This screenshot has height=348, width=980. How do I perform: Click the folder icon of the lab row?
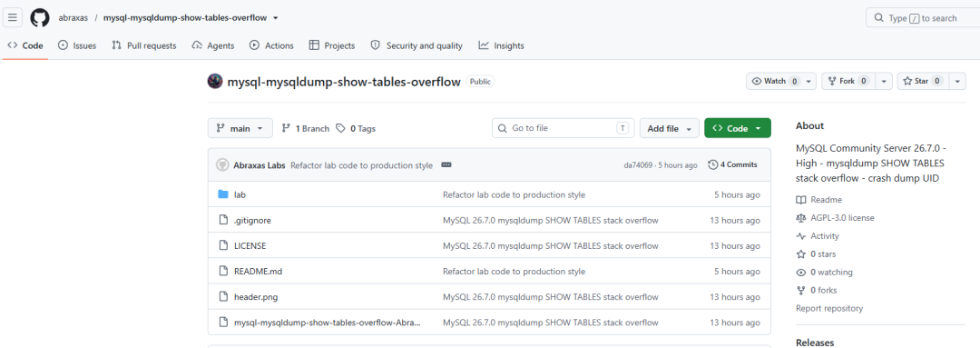pos(223,194)
